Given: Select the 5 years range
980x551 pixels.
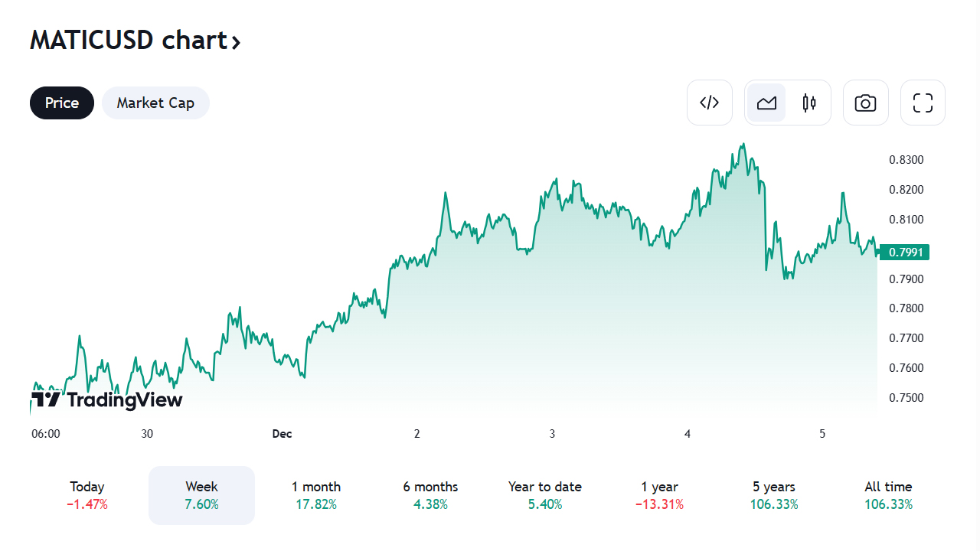Looking at the screenshot, I should pos(773,495).
